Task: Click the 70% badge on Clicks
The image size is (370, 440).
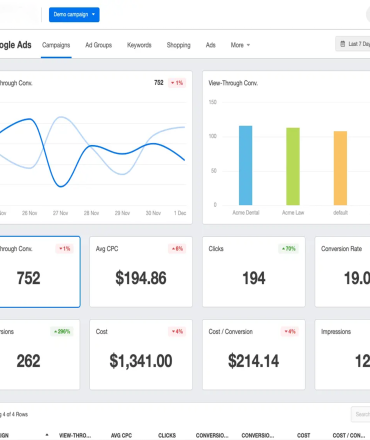Action: [288, 249]
